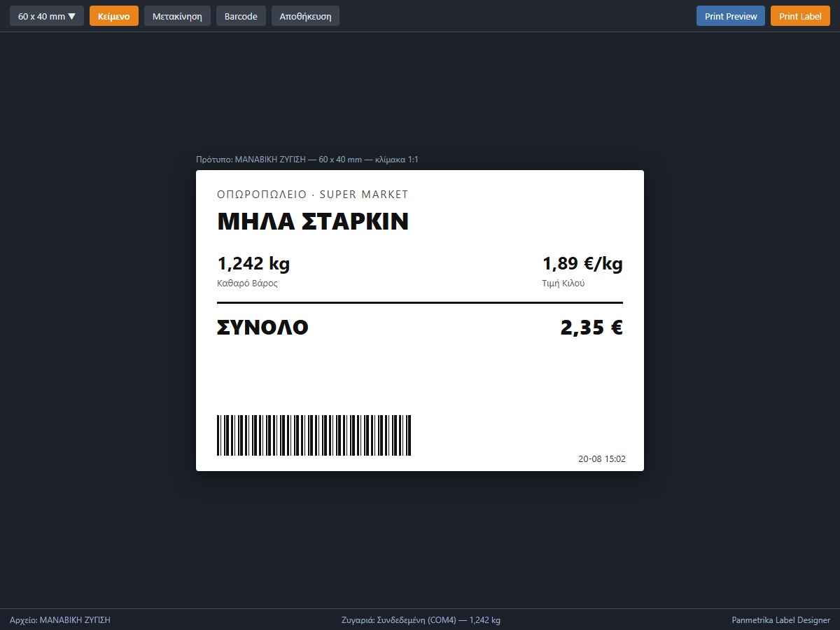The width and height of the screenshot is (840, 630).
Task: Click the Αποθήκευση save button
Action: [305, 16]
